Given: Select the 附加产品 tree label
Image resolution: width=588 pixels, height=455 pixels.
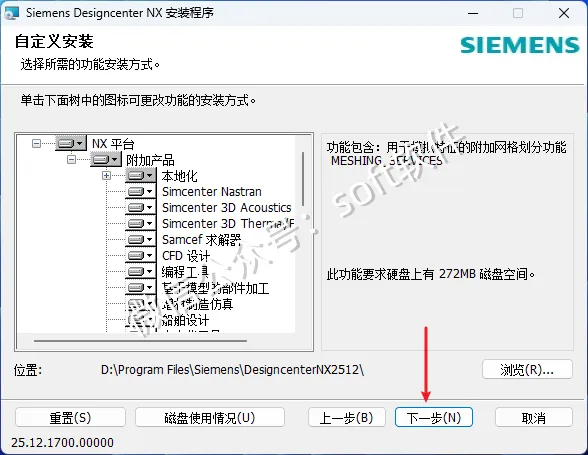Looking at the screenshot, I should coord(150,160).
